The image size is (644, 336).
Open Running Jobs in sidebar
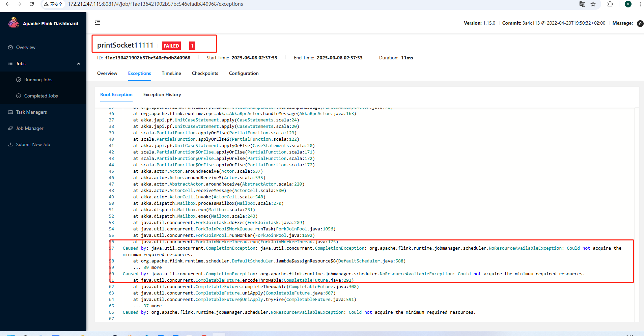click(x=38, y=80)
